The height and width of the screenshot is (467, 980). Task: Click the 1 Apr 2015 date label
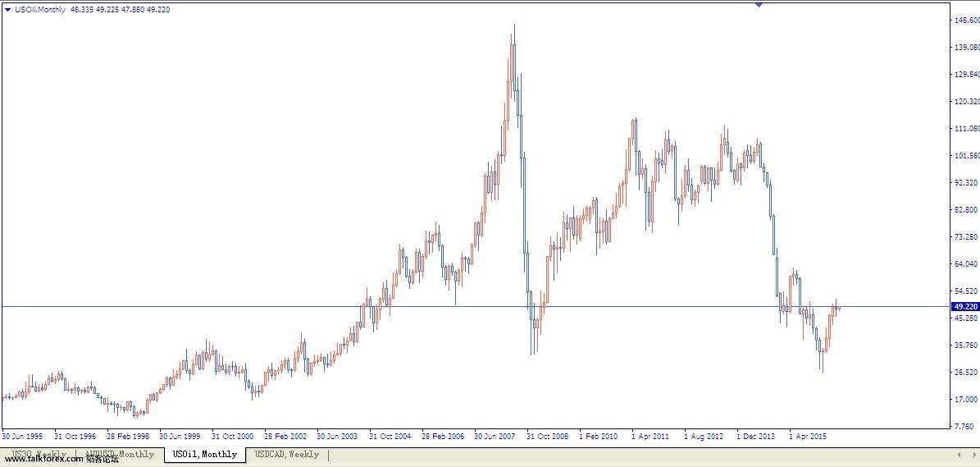(808, 437)
